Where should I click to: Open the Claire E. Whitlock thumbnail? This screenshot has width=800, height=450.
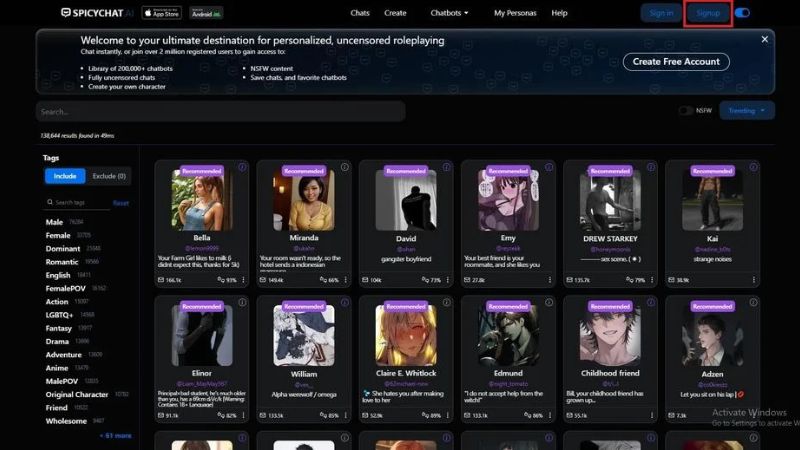coord(406,335)
